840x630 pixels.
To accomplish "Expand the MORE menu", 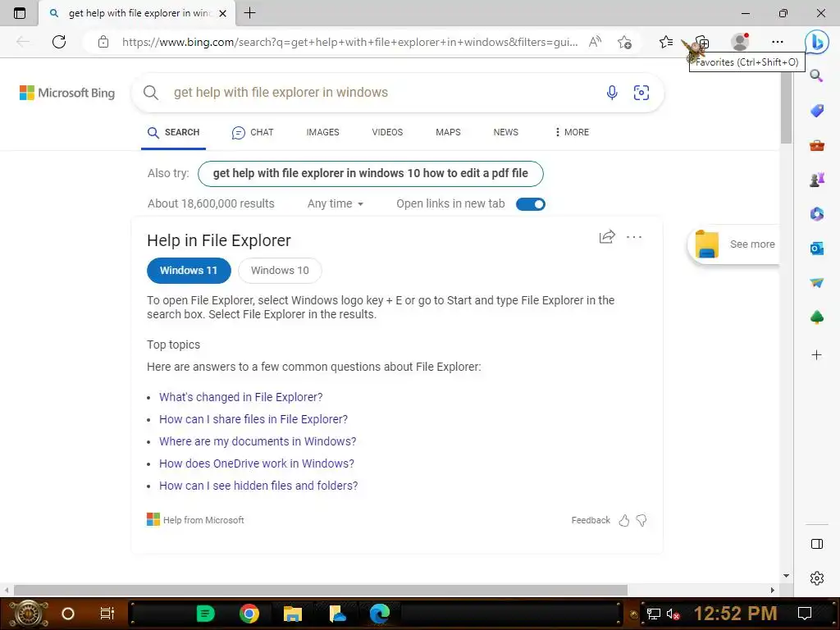I will click(572, 132).
